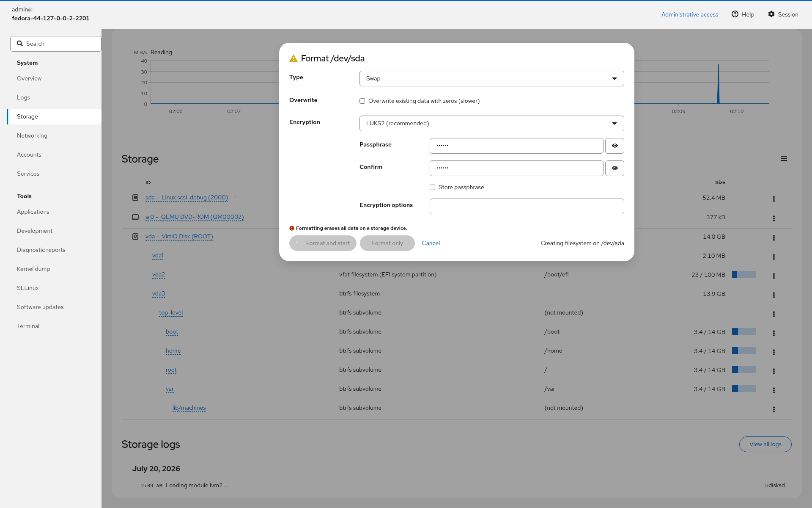Reveal the Confirm passphrase with eye icon
The height and width of the screenshot is (508, 812).
(614, 168)
